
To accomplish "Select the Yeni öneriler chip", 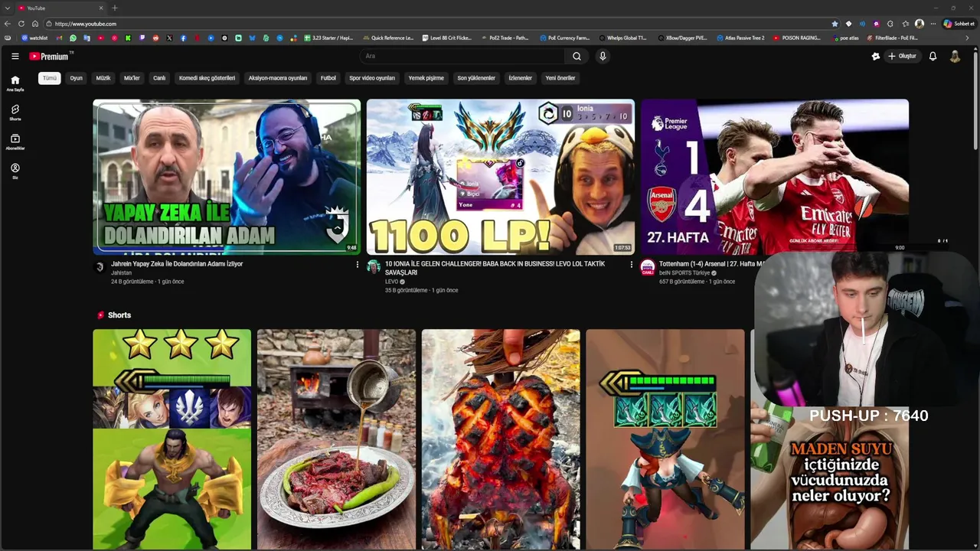I will [x=560, y=78].
